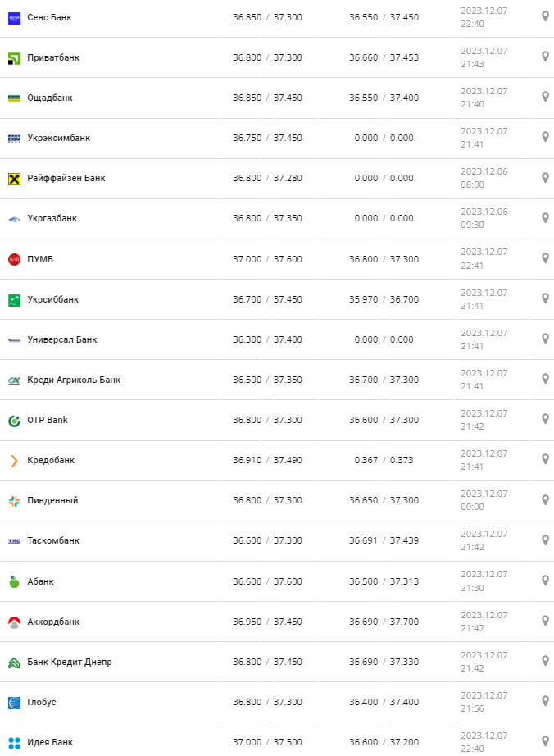
Task: Click the ПУМБ red round logo
Action: (x=14, y=259)
